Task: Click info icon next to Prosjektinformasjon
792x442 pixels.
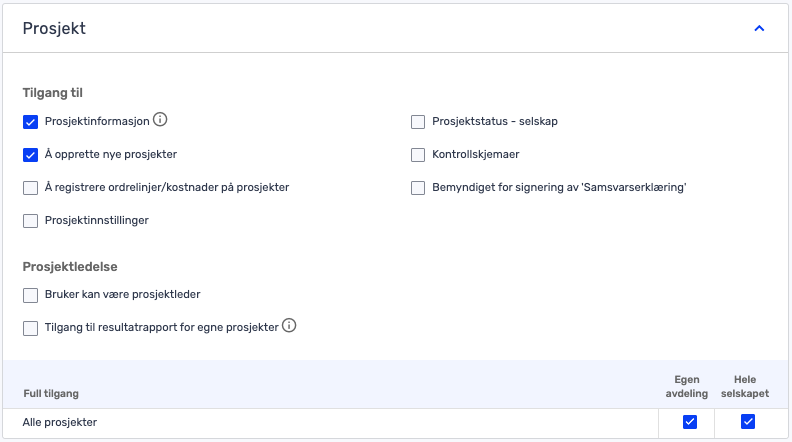Action: pyautogui.click(x=160, y=120)
